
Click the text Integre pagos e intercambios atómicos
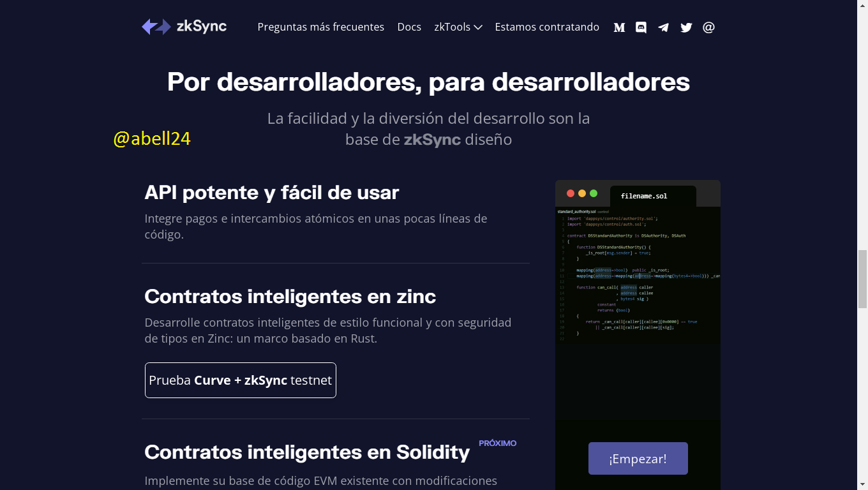tap(316, 226)
